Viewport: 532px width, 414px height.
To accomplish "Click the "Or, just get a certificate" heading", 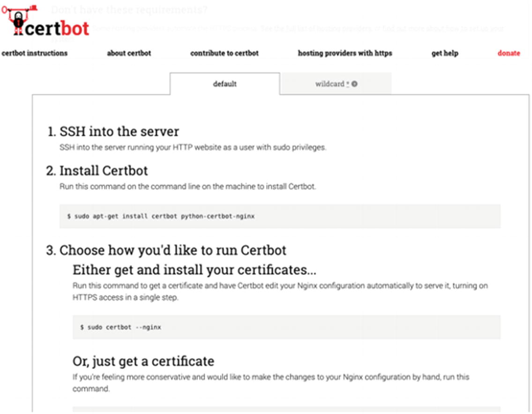I will coord(143,361).
